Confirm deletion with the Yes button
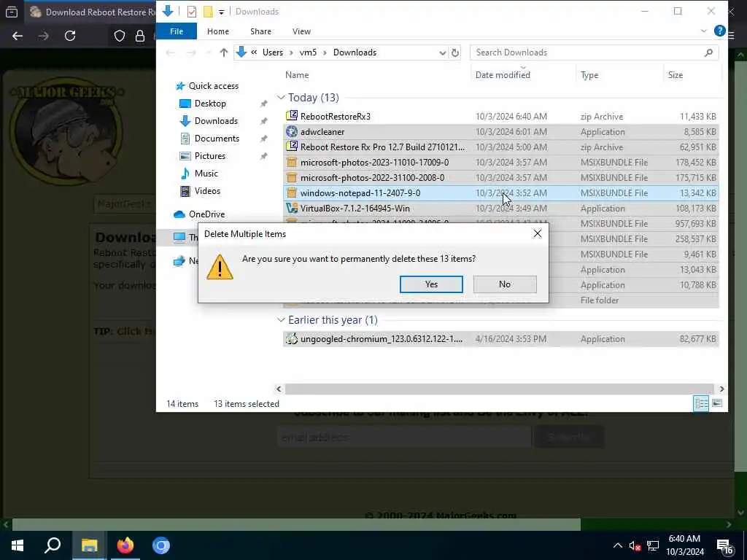Screen dimensions: 747x560 [x=431, y=284]
